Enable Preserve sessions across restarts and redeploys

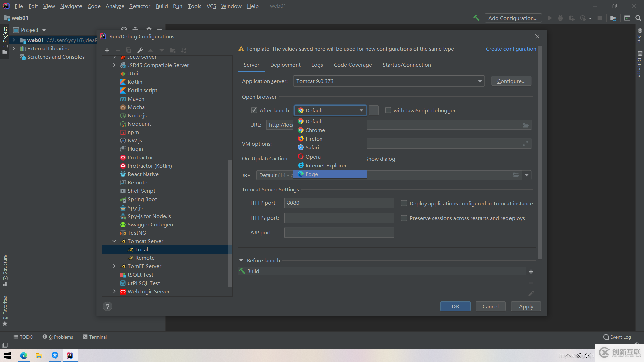(x=403, y=218)
